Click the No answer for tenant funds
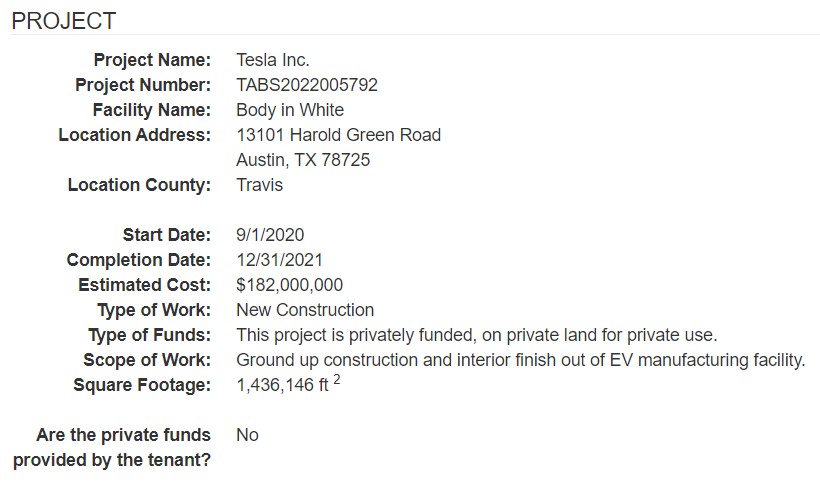This screenshot has height=496, width=820. point(247,435)
